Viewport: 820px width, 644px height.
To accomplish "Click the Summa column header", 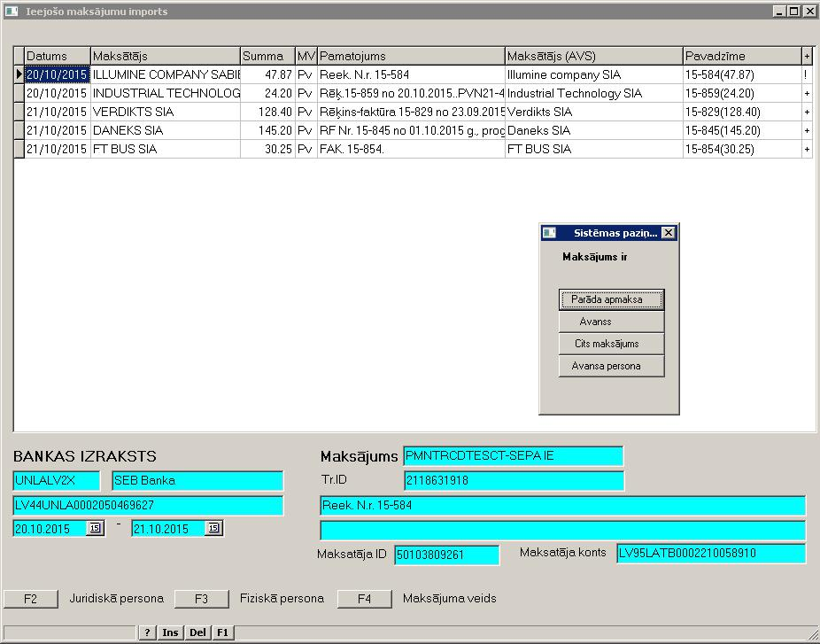I will [267, 56].
